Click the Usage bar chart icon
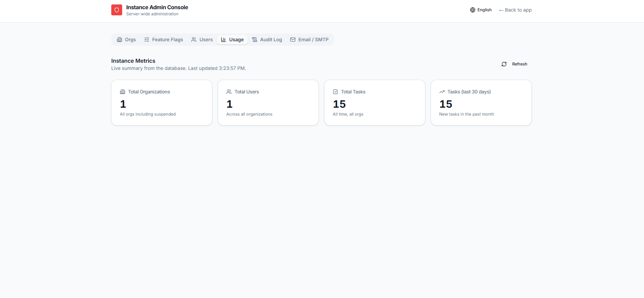The height and width of the screenshot is (298, 644). tap(224, 40)
